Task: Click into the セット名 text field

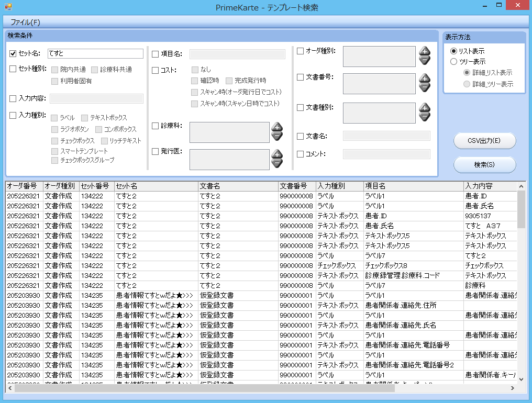Action: 95,53
